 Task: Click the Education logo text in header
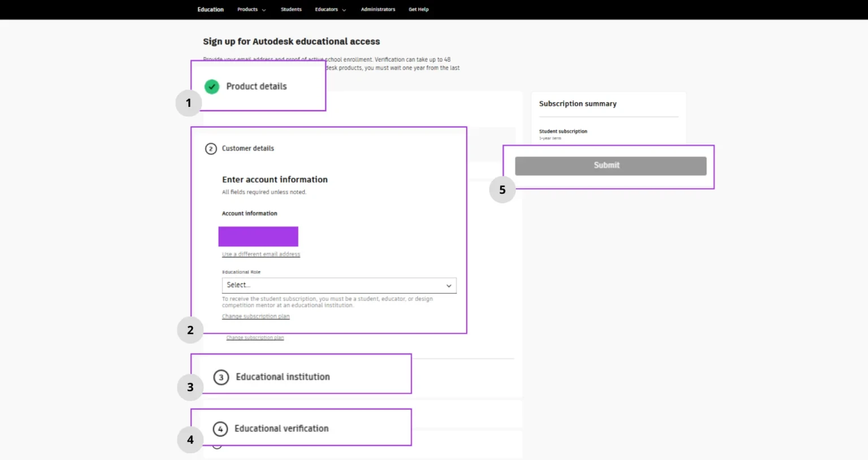click(x=211, y=9)
